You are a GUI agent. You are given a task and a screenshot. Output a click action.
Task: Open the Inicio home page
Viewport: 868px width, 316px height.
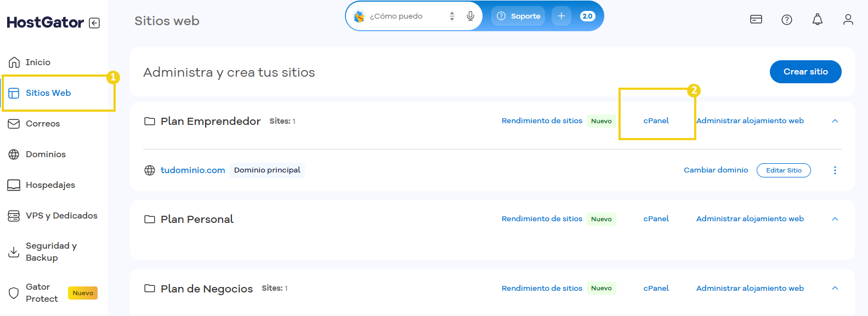pos(38,62)
